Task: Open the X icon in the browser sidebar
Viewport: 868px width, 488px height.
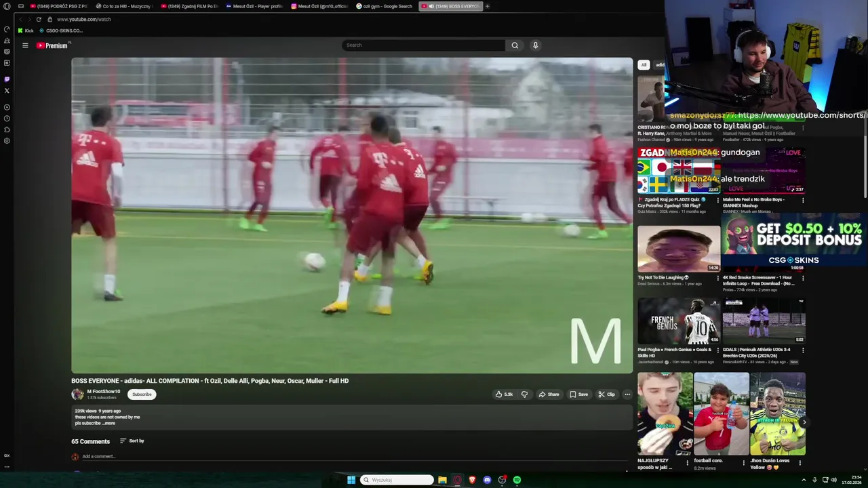Action: pyautogui.click(x=7, y=90)
